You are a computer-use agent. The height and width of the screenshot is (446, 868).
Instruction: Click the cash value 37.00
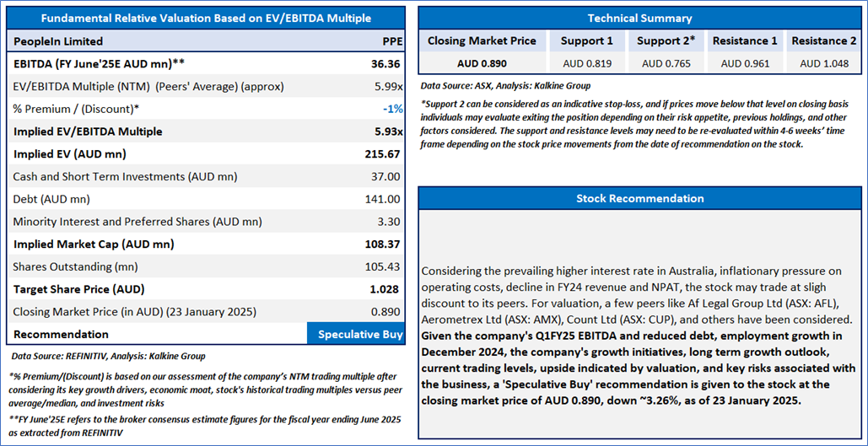point(387,176)
